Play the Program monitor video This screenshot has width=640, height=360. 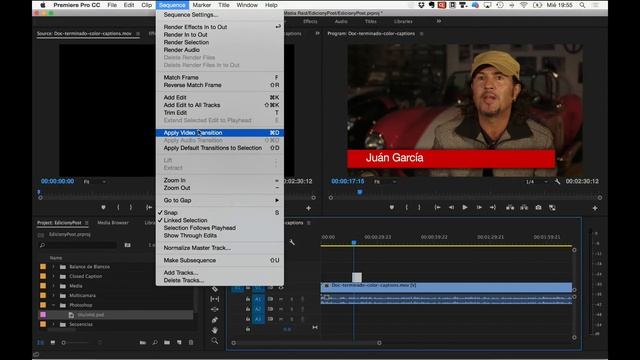click(464, 207)
